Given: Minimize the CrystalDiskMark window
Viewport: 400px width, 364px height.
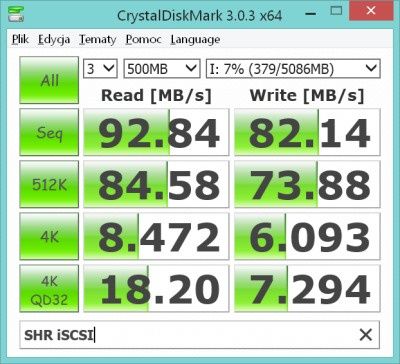Looking at the screenshot, I should point(310,14).
